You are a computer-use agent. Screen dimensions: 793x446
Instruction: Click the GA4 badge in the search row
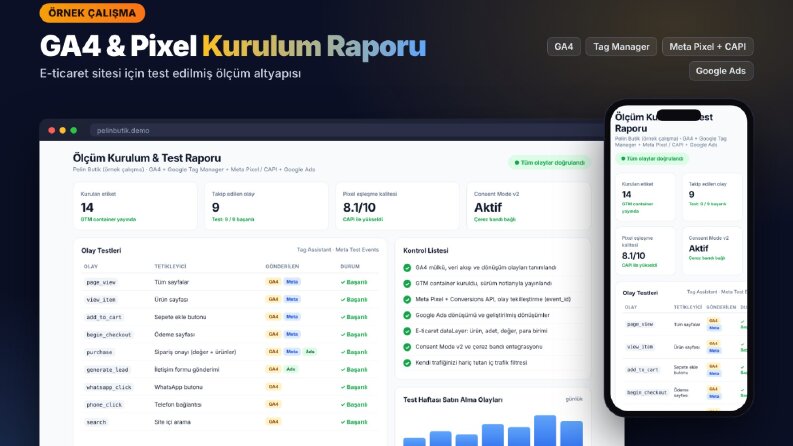click(274, 422)
